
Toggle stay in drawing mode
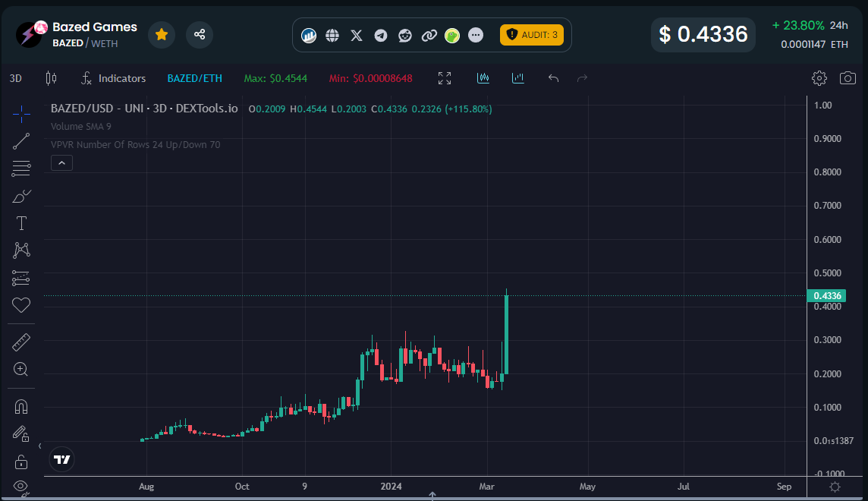tap(21, 433)
